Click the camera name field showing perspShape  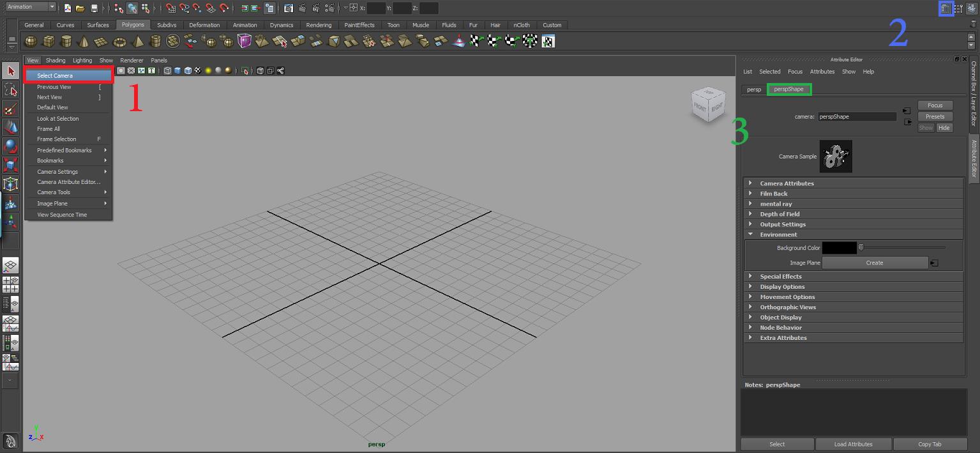(x=857, y=116)
